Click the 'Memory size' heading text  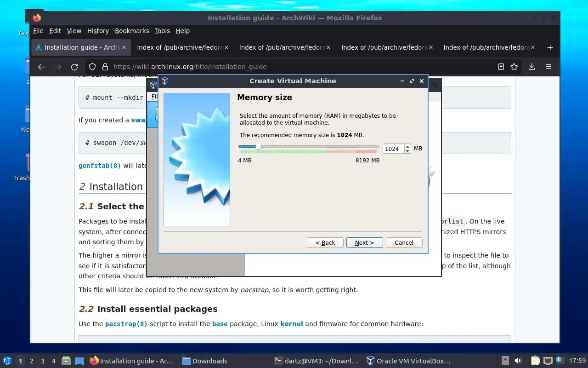tap(265, 98)
